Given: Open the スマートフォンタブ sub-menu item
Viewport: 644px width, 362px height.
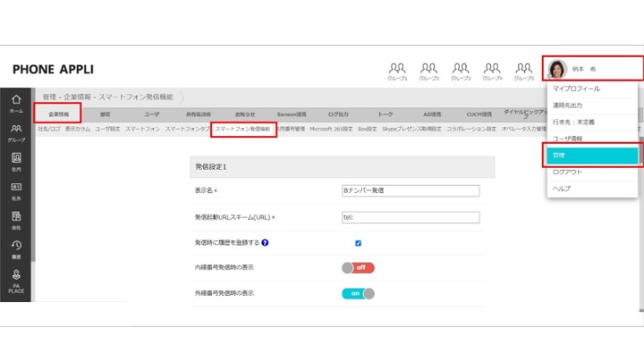Looking at the screenshot, I should pos(187,129).
